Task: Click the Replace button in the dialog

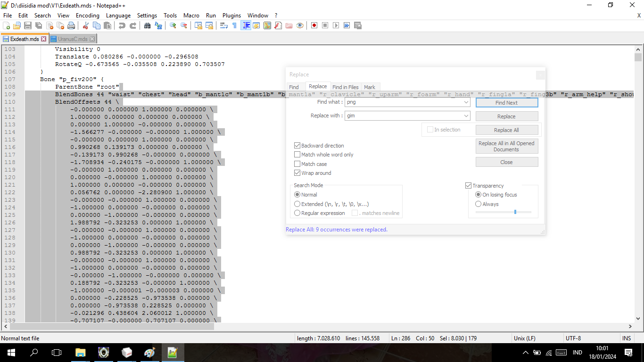Action: coord(507,116)
